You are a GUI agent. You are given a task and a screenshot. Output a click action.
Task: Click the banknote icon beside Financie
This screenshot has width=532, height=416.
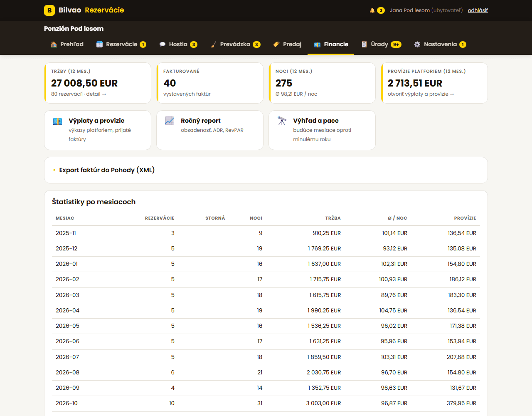318,45
